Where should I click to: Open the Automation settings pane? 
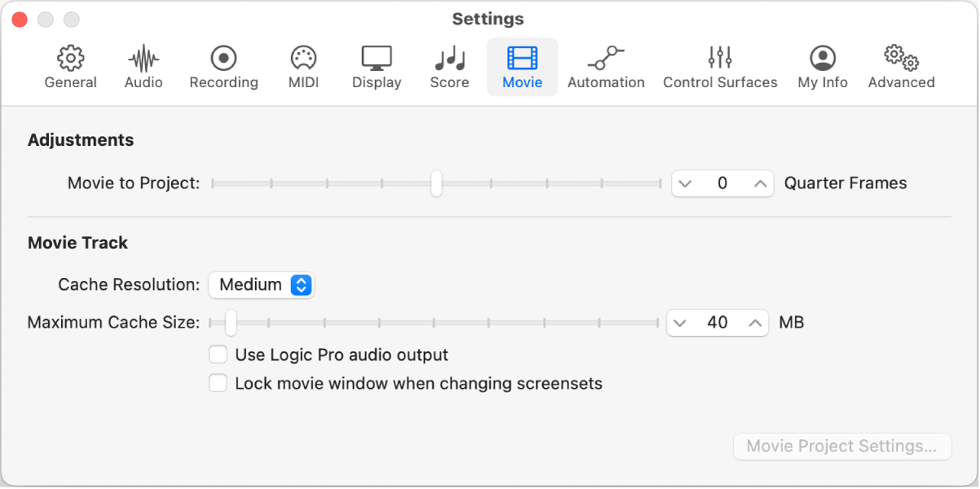606,67
